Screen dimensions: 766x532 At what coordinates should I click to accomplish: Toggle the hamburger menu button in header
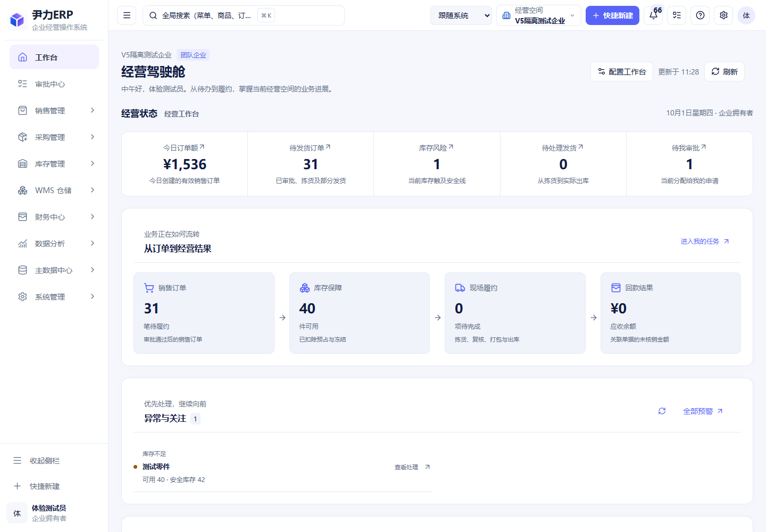tap(127, 15)
